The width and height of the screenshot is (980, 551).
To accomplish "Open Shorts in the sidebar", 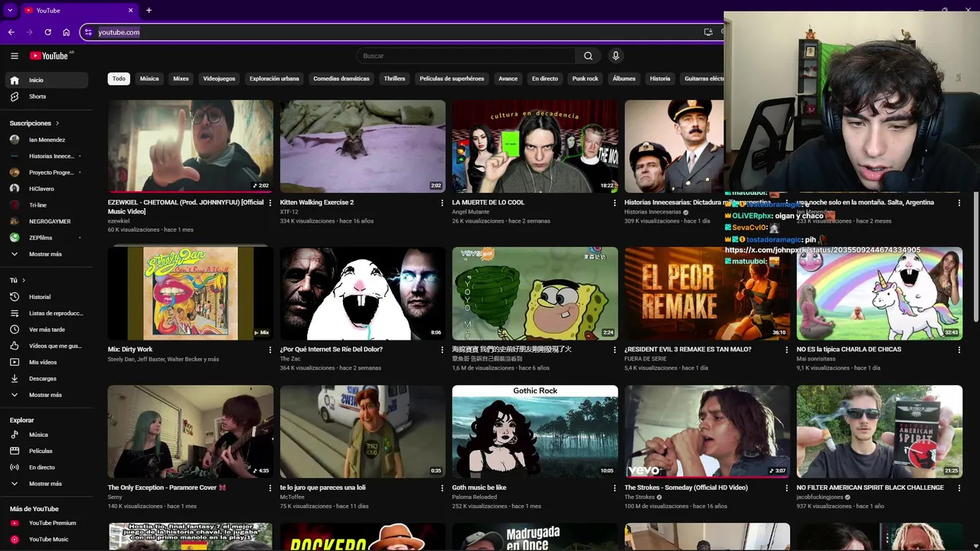I will 47,96.
